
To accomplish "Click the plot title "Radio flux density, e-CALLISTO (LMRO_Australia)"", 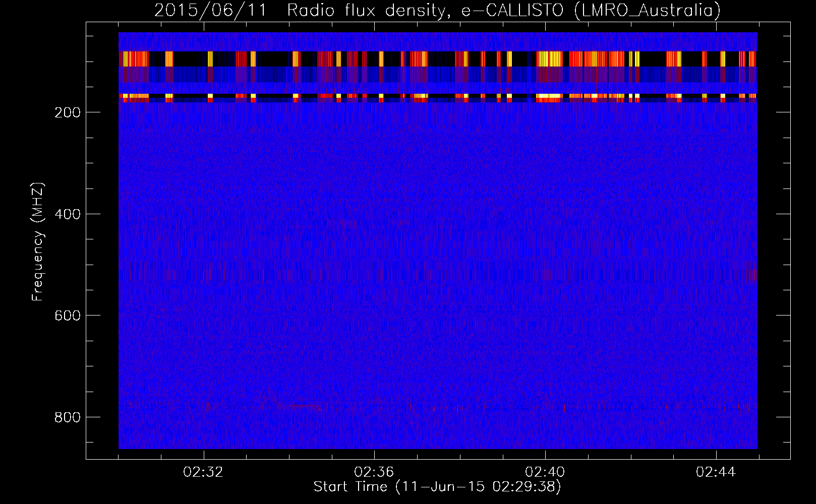I will pos(504,10).
